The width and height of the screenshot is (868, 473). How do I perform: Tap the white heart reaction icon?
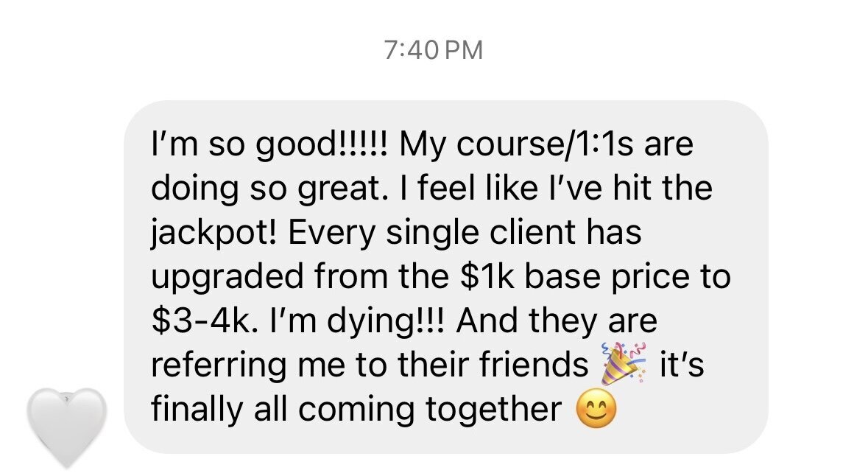[x=66, y=427]
